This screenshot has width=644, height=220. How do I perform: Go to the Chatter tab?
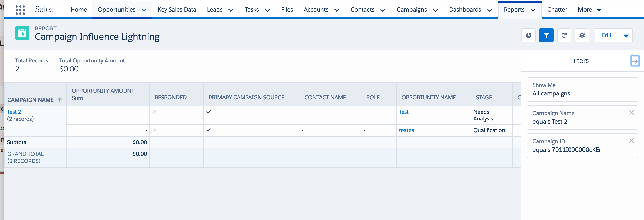(557, 10)
